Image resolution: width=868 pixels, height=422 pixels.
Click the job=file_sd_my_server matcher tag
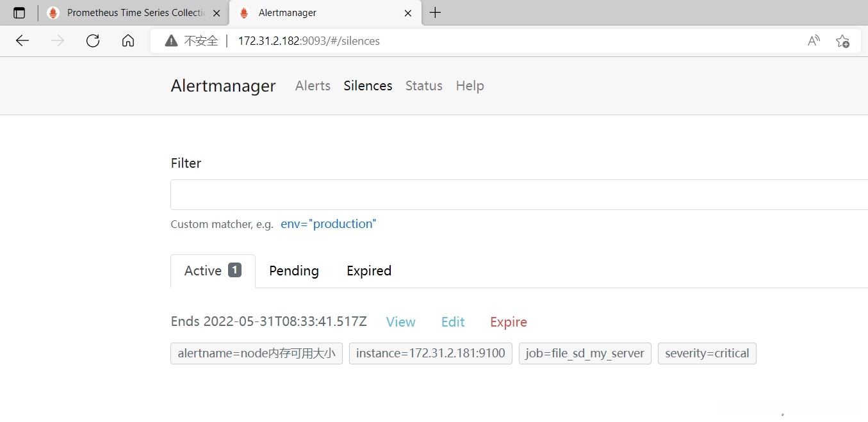point(585,353)
